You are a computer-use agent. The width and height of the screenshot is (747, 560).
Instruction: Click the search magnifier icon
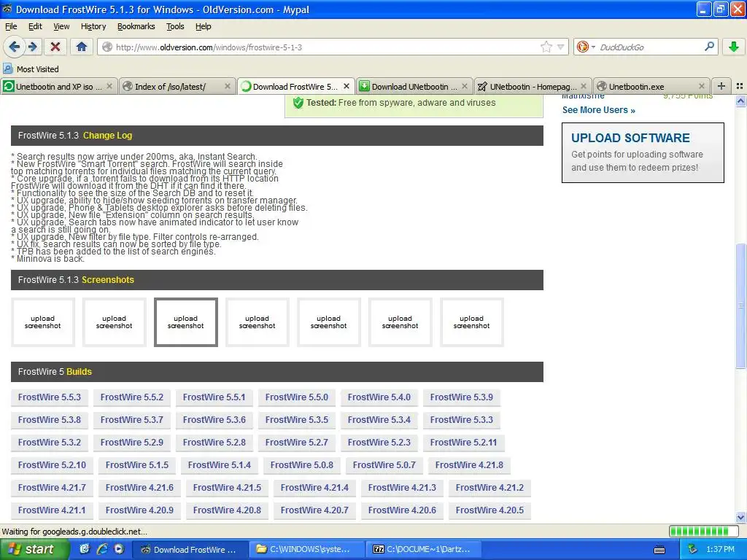[709, 47]
